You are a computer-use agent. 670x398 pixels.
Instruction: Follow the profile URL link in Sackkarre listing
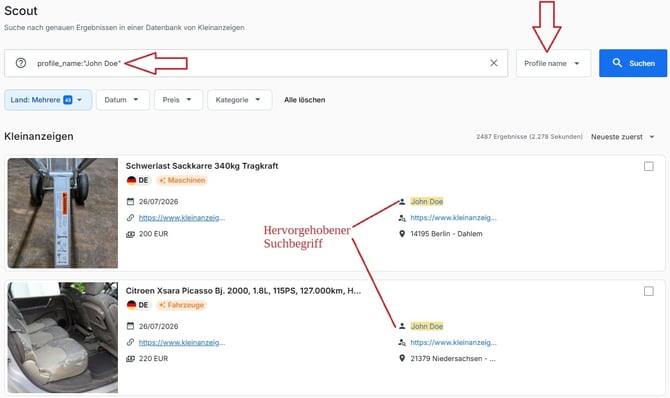tap(453, 218)
